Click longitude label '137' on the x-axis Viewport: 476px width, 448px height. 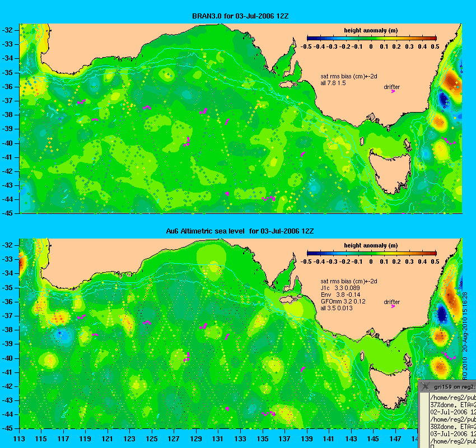(x=284, y=438)
